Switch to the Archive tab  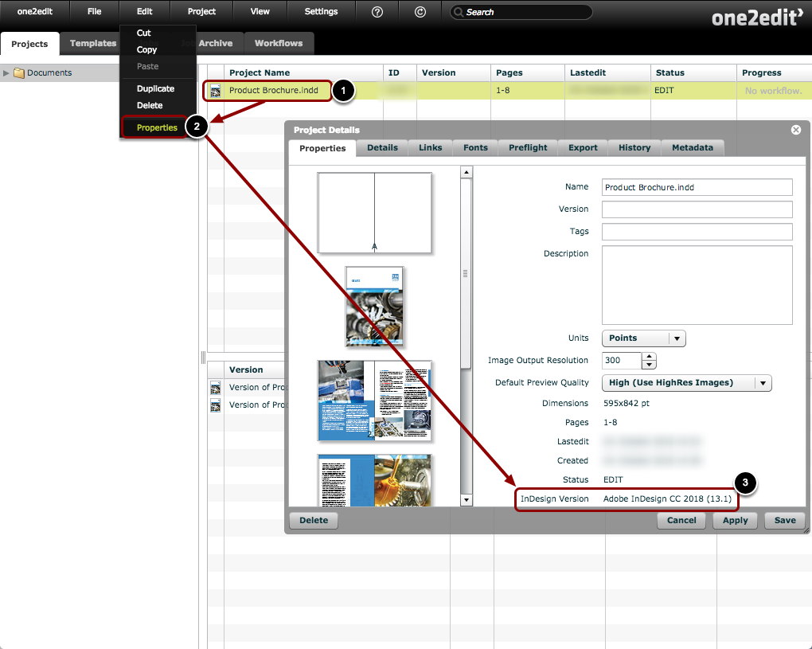coord(216,44)
